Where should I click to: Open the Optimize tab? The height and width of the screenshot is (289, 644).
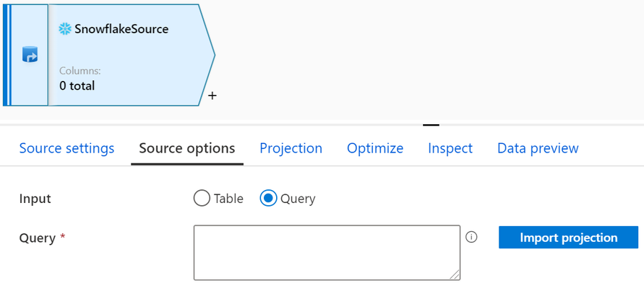pos(375,148)
